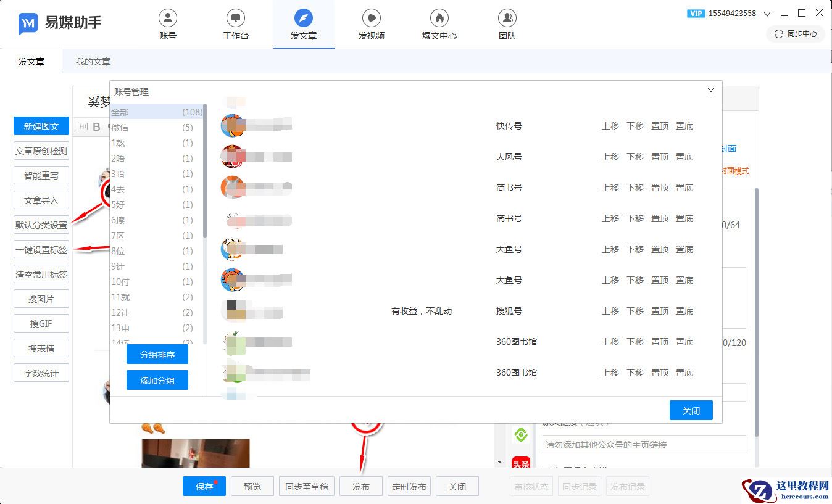
Task: Click 置顶 in the 搜狐号 row
Action: (x=660, y=311)
